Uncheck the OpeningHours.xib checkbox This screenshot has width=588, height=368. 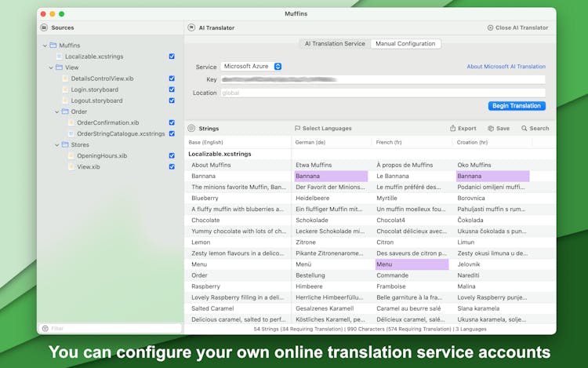point(172,155)
